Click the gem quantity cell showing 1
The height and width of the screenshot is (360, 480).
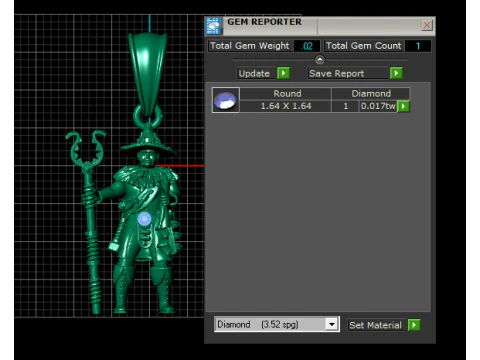[345, 106]
